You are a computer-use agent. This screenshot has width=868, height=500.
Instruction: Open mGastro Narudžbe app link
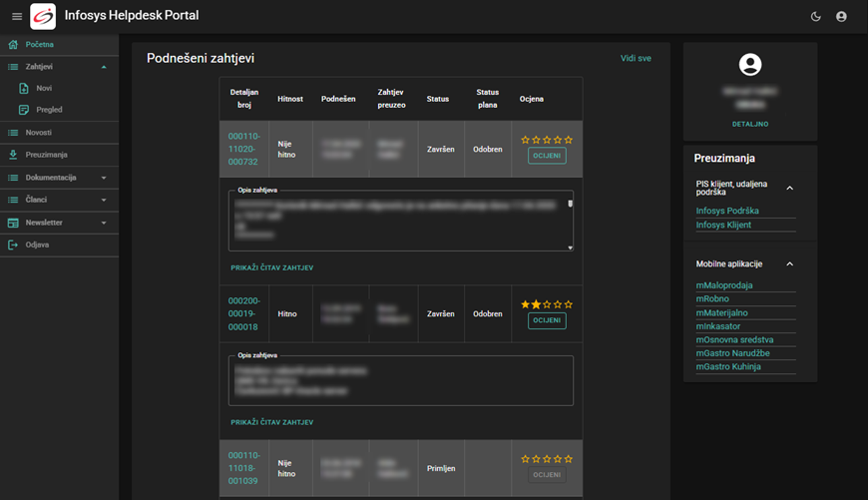(x=733, y=353)
